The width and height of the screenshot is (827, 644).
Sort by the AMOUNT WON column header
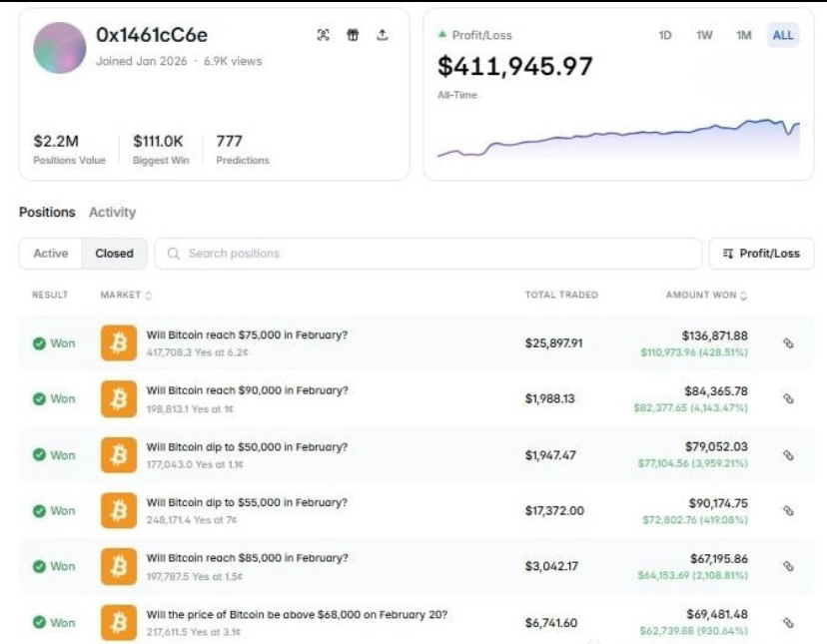[x=706, y=295]
